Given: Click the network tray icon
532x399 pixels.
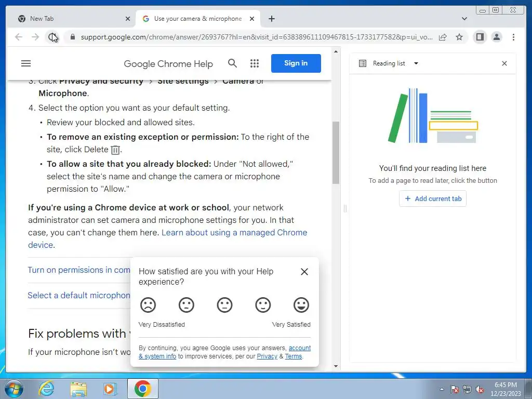Looking at the screenshot, I should click(x=467, y=389).
